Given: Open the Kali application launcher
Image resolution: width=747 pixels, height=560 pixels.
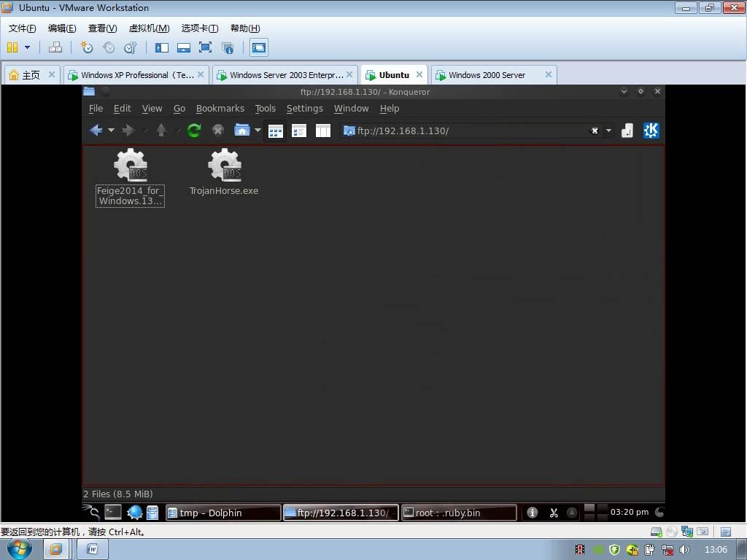Looking at the screenshot, I should coord(91,513).
